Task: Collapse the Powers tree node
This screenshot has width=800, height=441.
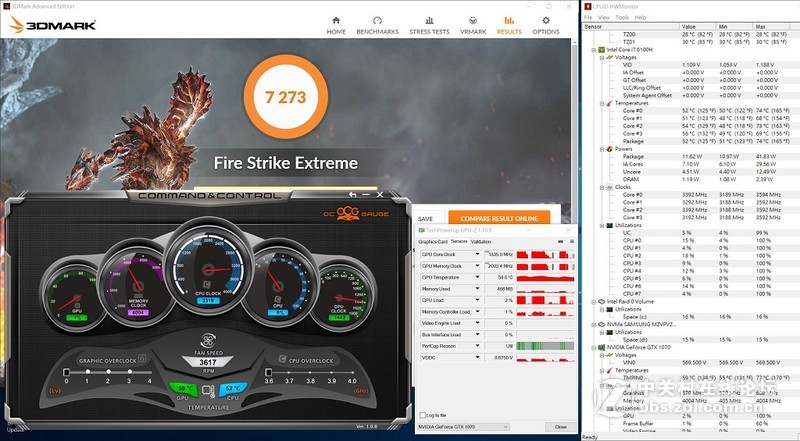Action: (x=602, y=149)
